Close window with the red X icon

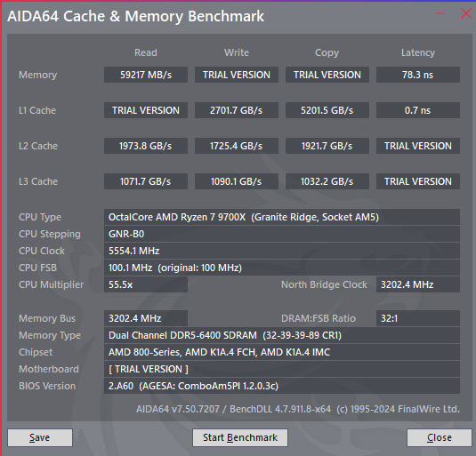(465, 13)
